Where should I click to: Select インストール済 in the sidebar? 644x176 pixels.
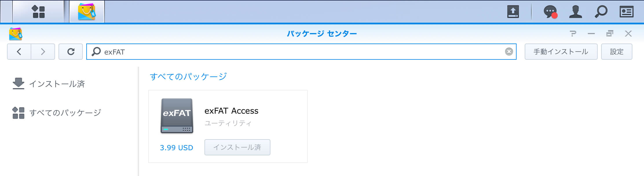pyautogui.click(x=49, y=84)
